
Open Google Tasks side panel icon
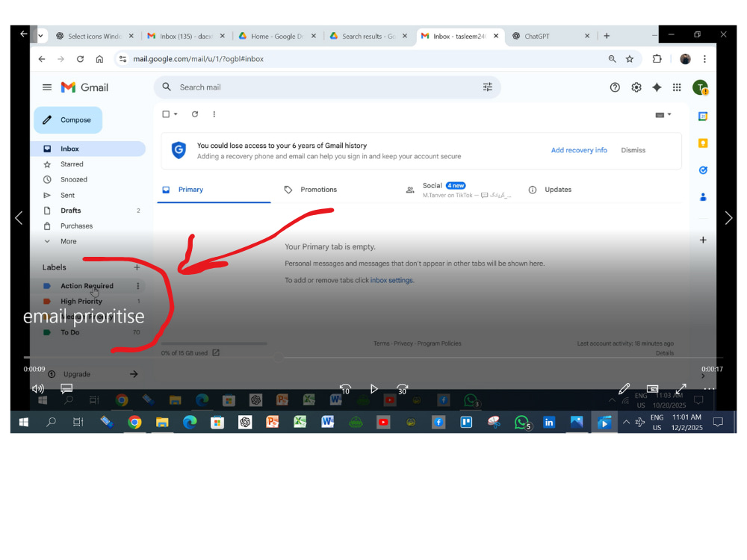pos(703,170)
